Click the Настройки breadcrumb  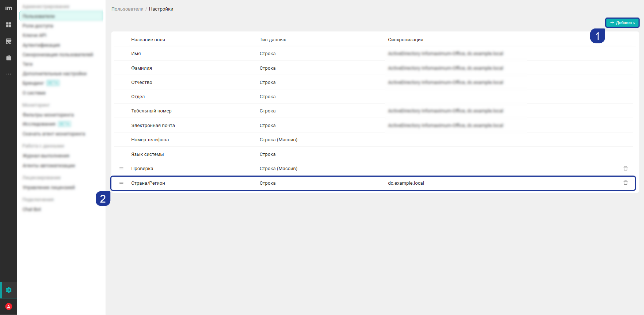coord(161,9)
